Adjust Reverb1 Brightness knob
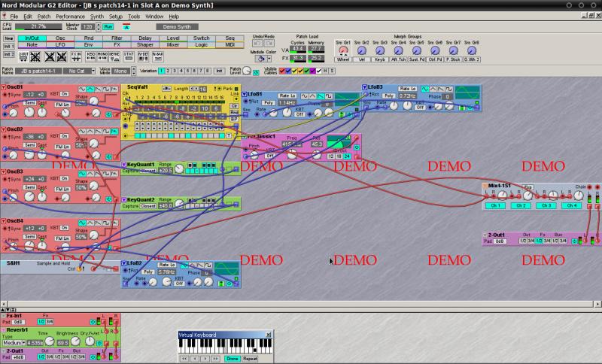 [x=75, y=341]
